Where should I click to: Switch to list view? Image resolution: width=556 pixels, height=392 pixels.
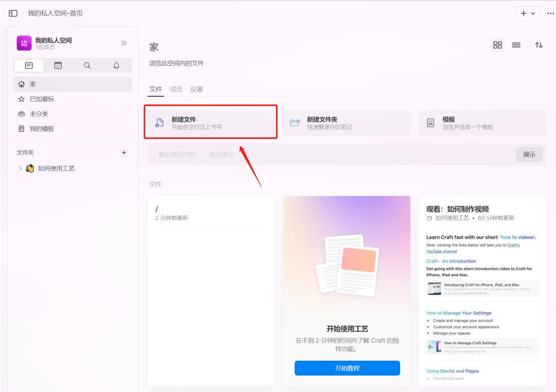(516, 45)
